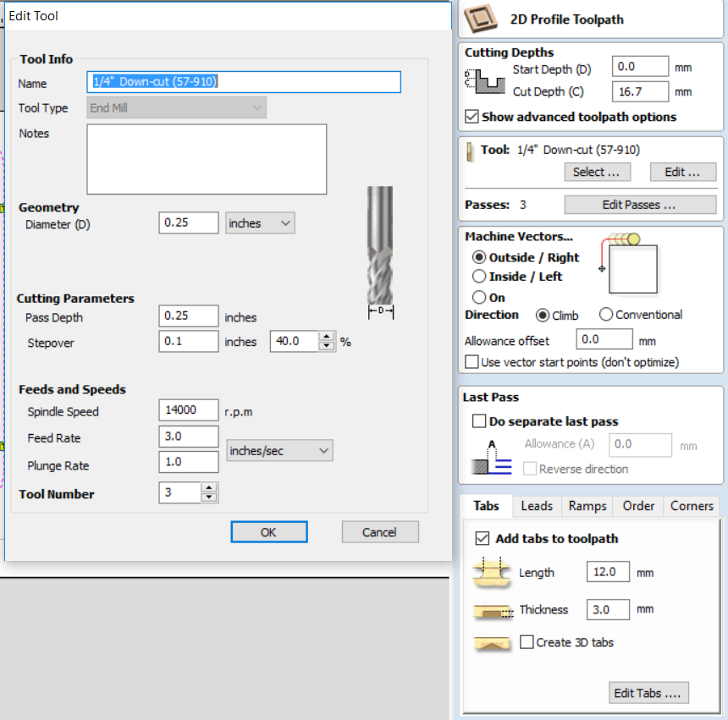Choose Climb cut direction

click(543, 315)
